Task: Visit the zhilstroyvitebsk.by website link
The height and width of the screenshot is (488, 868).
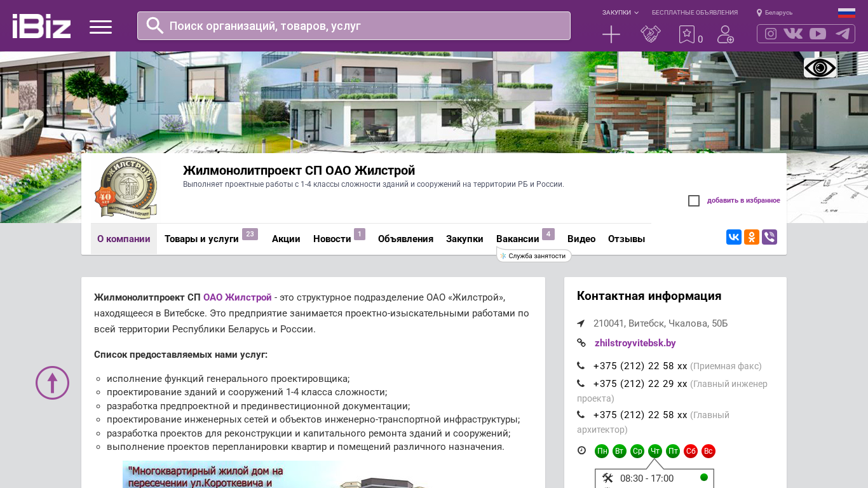Action: 635,343
